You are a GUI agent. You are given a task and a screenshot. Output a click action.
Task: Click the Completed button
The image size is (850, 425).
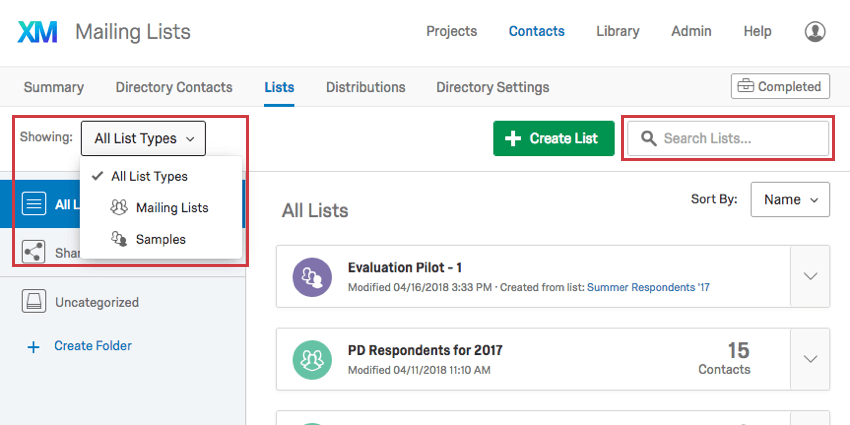[x=780, y=86]
